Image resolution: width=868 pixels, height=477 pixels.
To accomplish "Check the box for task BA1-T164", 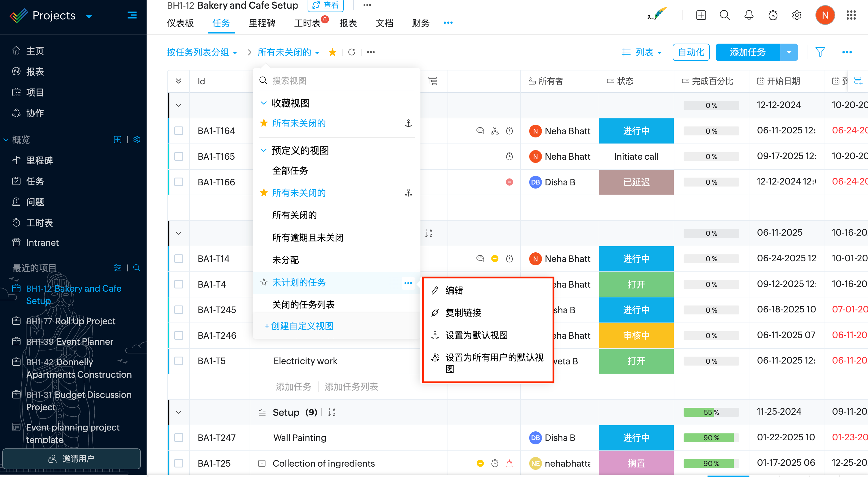I will (x=179, y=131).
